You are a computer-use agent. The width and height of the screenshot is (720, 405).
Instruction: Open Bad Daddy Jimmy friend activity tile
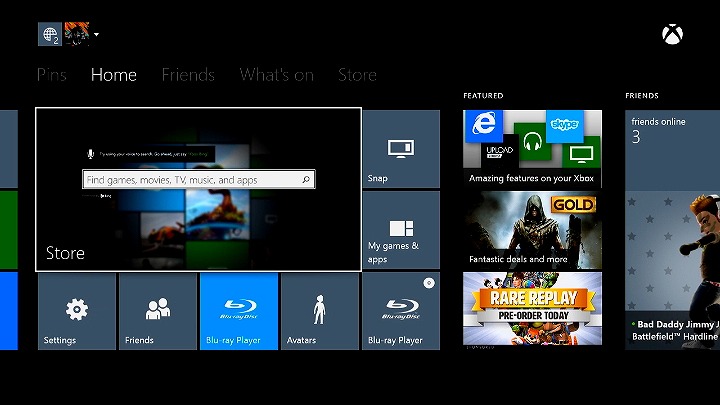pyautogui.click(x=672, y=270)
